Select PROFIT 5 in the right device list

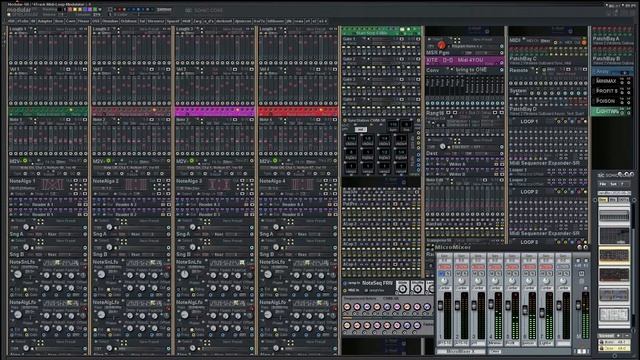607,91
